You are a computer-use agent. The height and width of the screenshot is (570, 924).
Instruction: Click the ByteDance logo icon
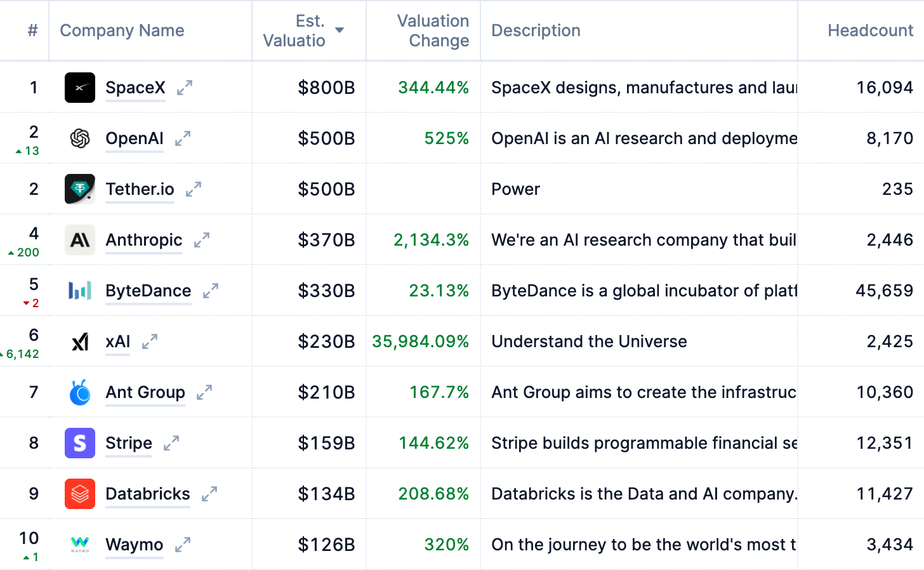pos(80,291)
